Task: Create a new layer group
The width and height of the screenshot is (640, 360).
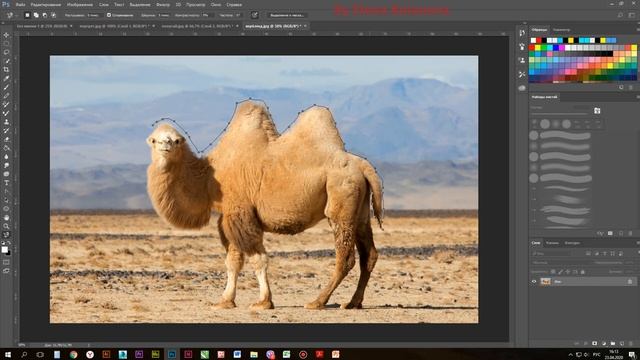Action: [x=613, y=344]
